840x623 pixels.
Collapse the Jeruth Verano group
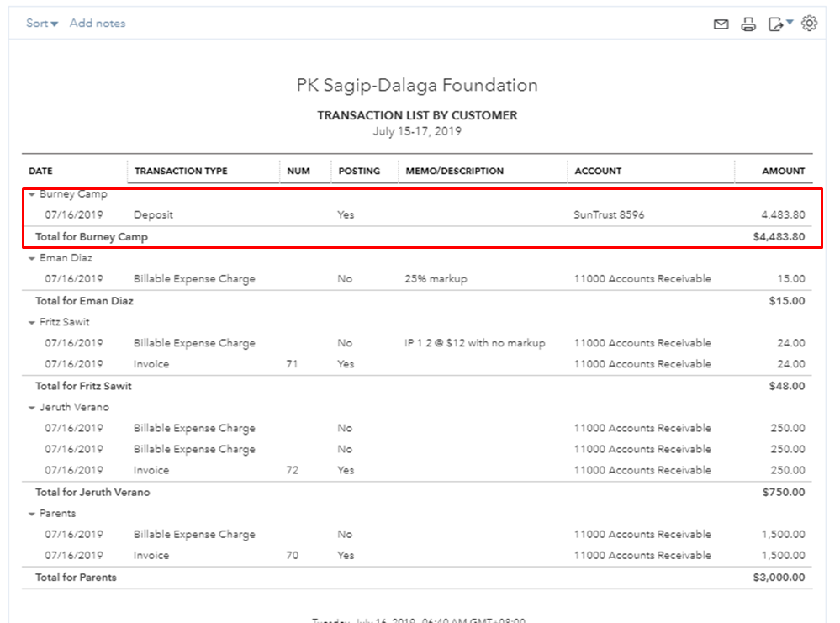coord(32,408)
